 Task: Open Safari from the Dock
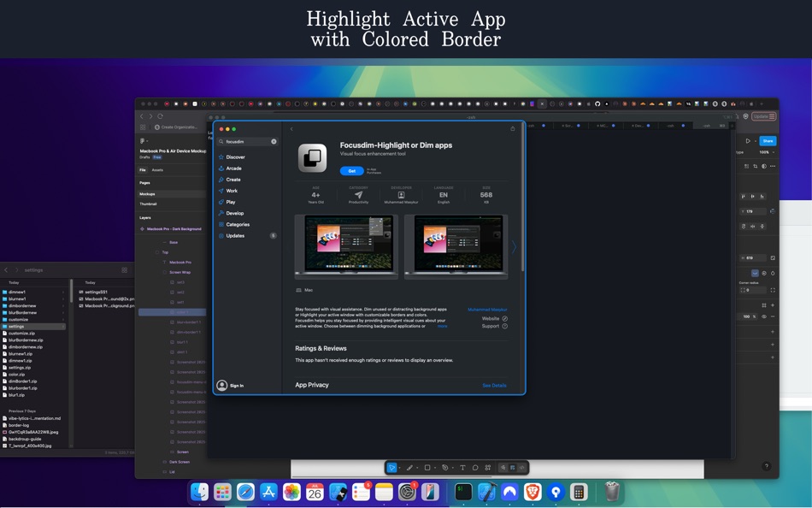[x=245, y=492]
